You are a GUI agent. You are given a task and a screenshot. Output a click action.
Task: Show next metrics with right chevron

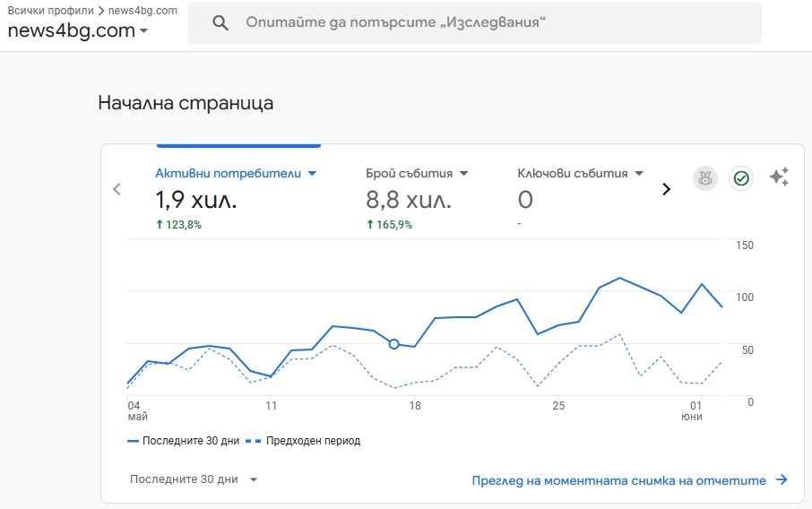[667, 189]
